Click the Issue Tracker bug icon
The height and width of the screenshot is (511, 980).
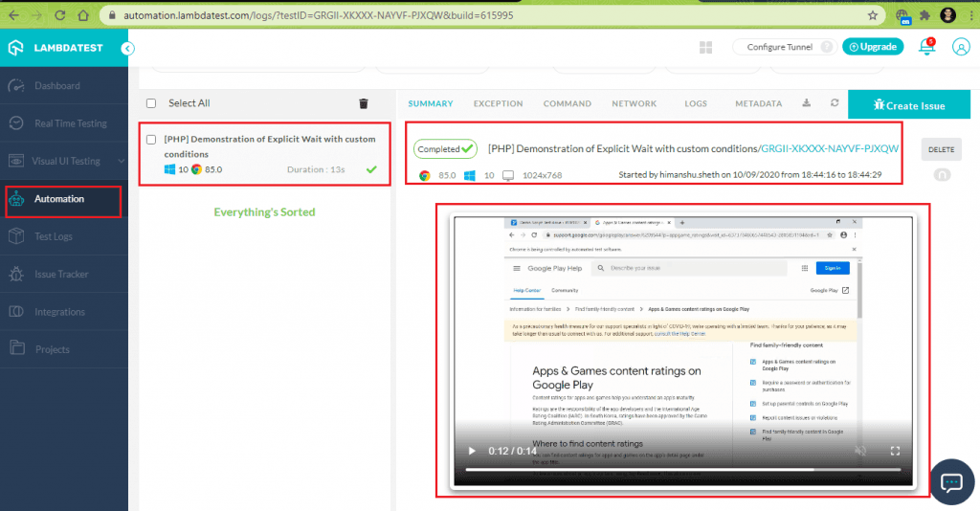click(x=16, y=274)
